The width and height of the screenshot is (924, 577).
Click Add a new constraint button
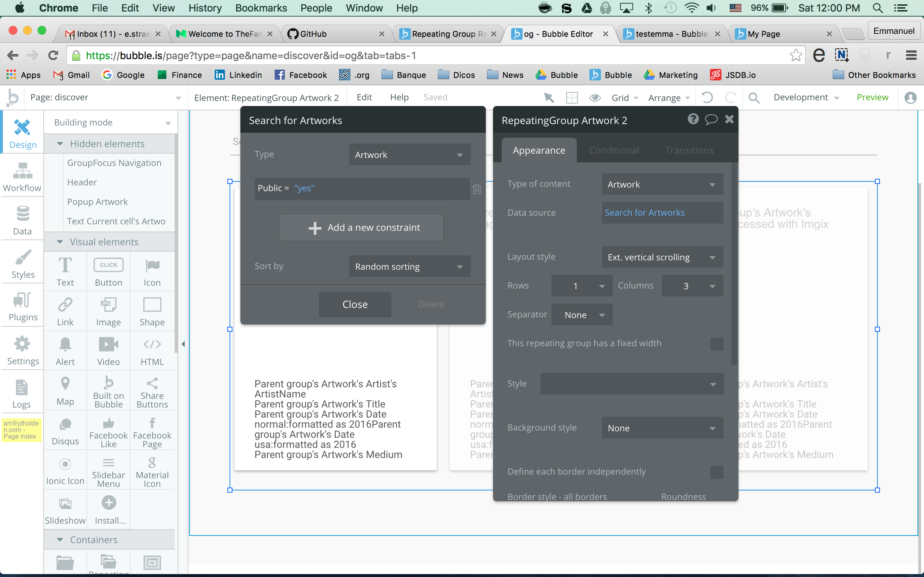point(361,228)
